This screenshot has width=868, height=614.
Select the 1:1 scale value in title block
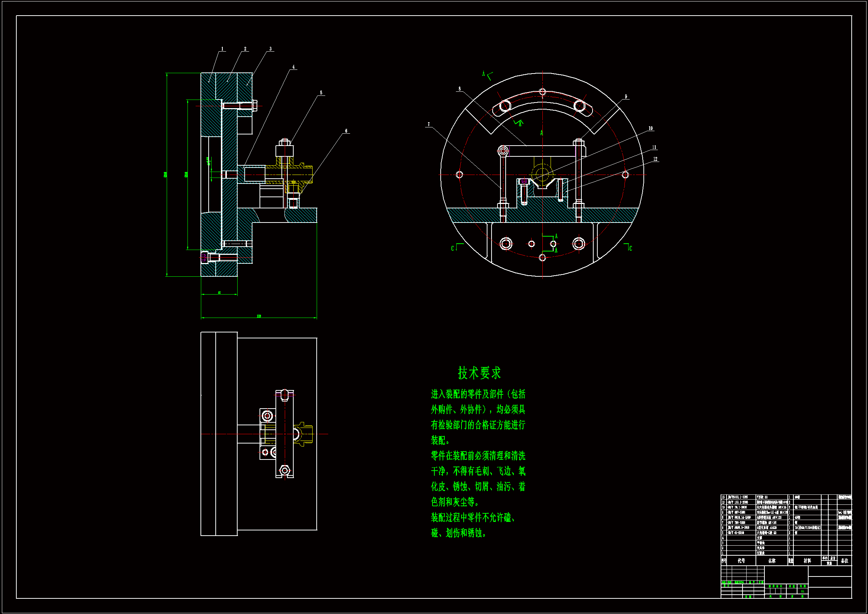(x=803, y=591)
